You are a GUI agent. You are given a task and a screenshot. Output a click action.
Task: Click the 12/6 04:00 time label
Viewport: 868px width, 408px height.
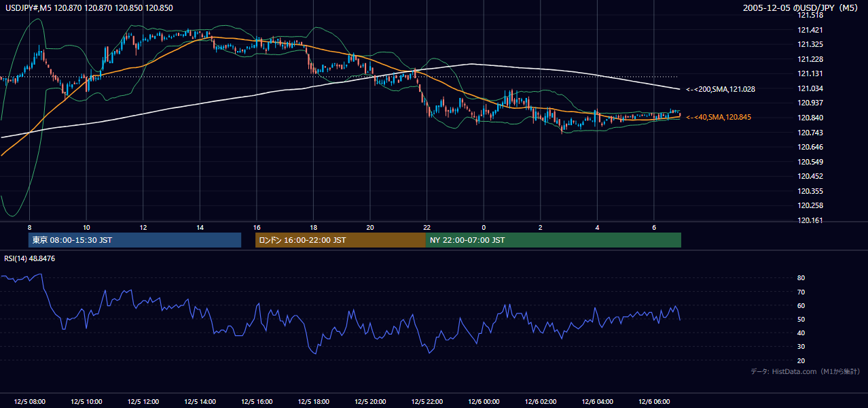click(x=596, y=402)
